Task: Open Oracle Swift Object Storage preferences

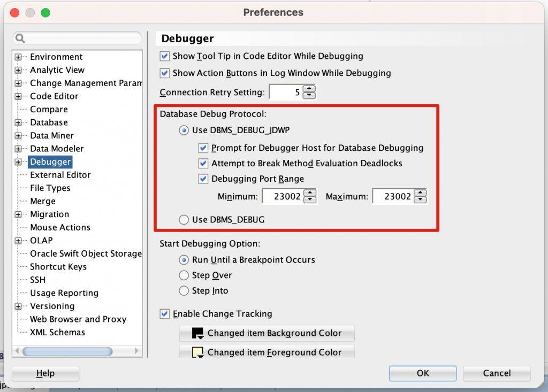Action: (86, 253)
